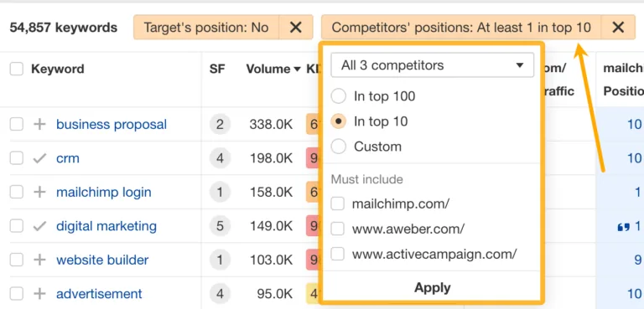The height and width of the screenshot is (309, 644).
Task: Sort by Volume column header
Action: tap(273, 69)
